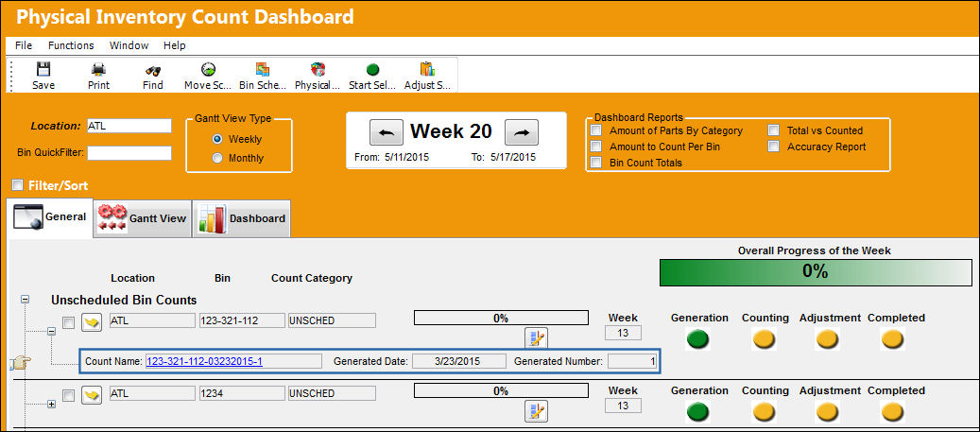Click the Bin QuickFilter input field

click(x=129, y=152)
